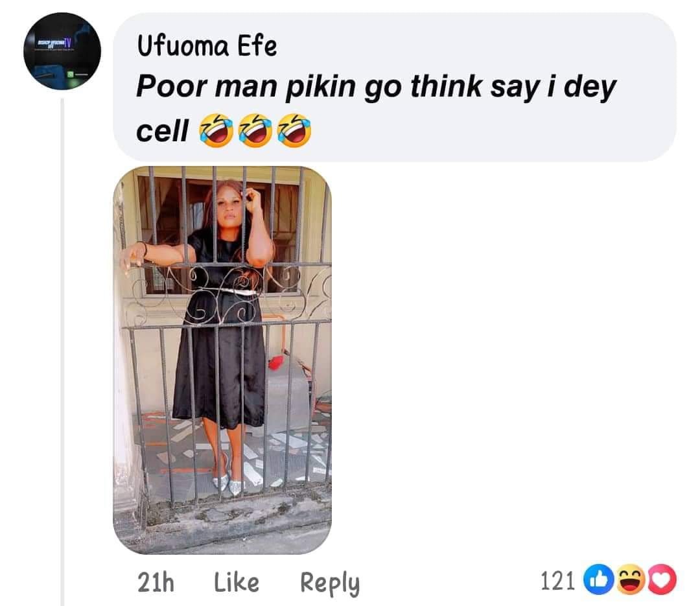700x606 pixels.
Task: Open the attached photo of woman behind bars
Action: [222, 360]
